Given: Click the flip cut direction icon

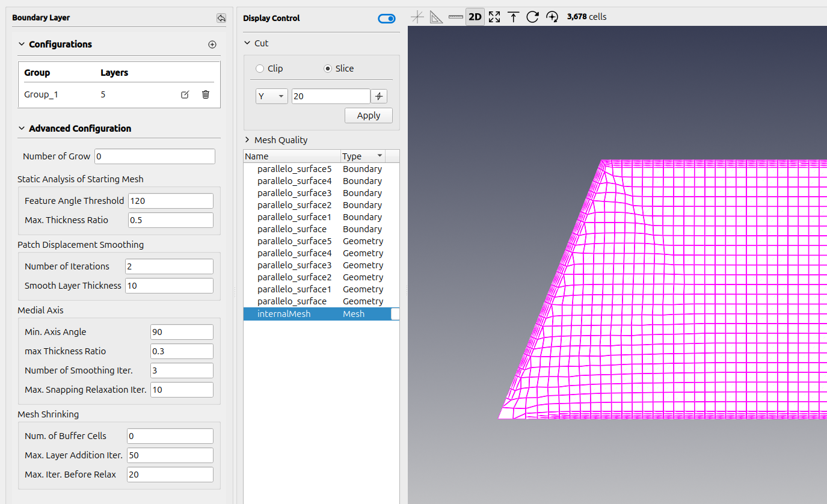Looking at the screenshot, I should point(379,96).
